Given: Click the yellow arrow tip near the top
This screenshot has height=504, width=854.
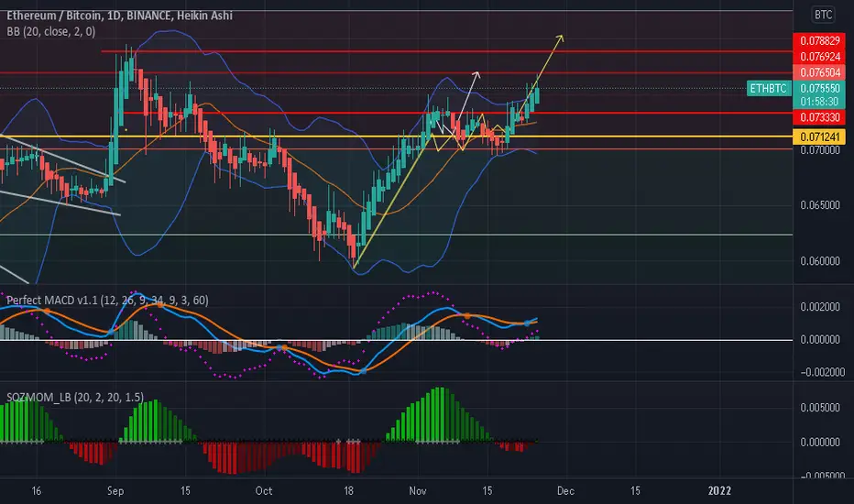Looking at the screenshot, I should [x=561, y=37].
